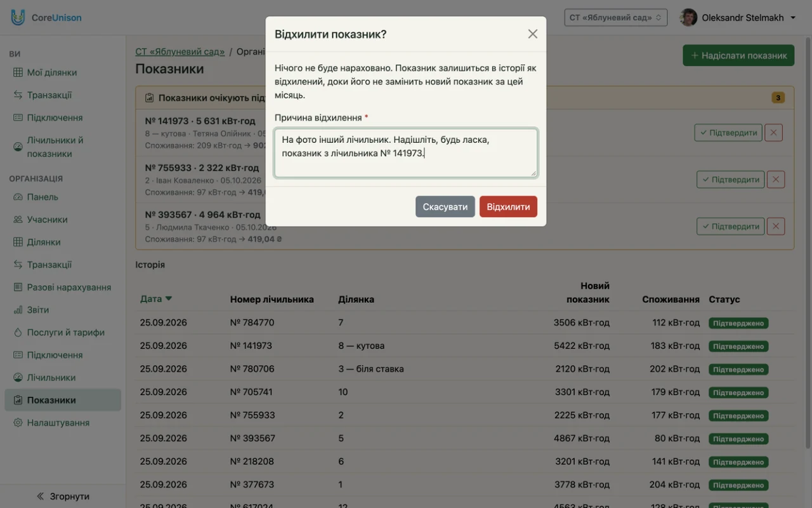Open the СТ «Яблуневий сад» organization selector
The image size is (812, 508).
616,17
